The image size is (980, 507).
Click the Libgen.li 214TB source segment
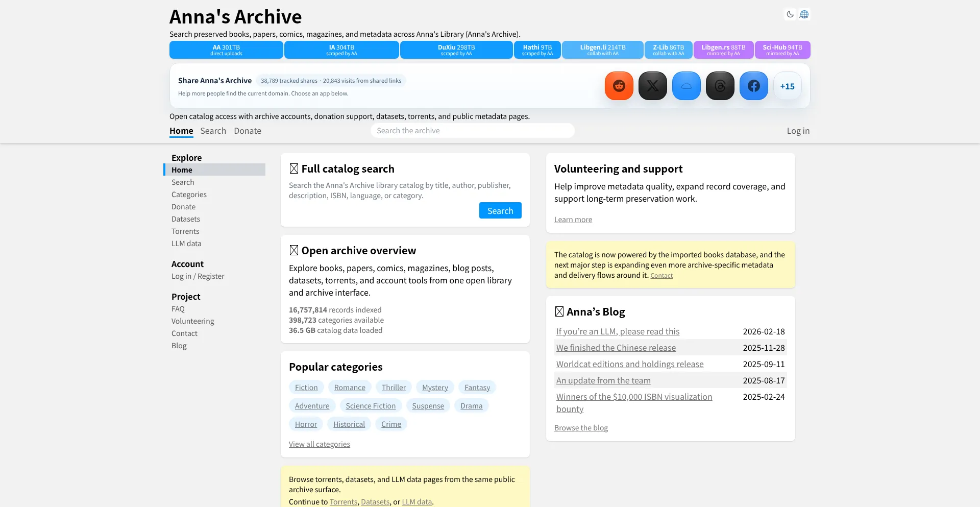[x=603, y=50]
